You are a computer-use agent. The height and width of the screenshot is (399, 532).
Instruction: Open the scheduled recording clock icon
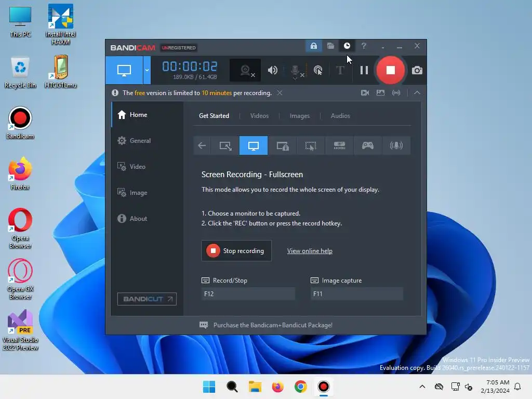[x=347, y=46]
